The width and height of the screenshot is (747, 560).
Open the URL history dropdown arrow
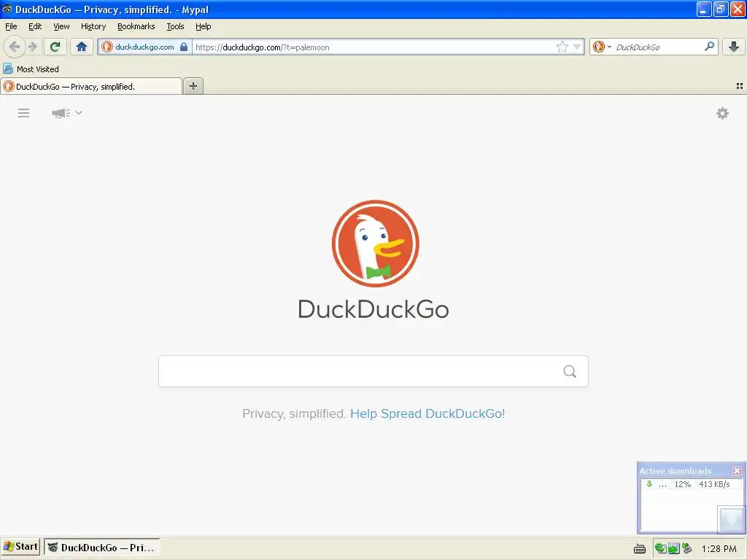tap(577, 47)
